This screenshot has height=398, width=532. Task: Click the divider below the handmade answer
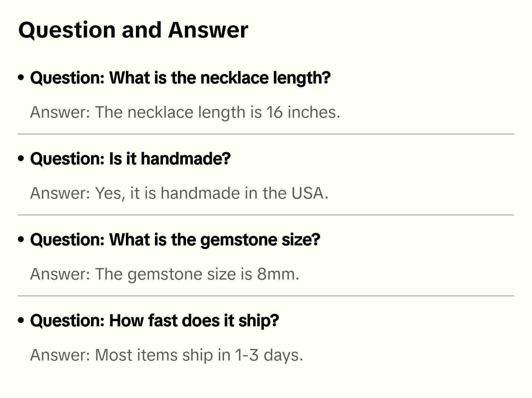(266, 215)
